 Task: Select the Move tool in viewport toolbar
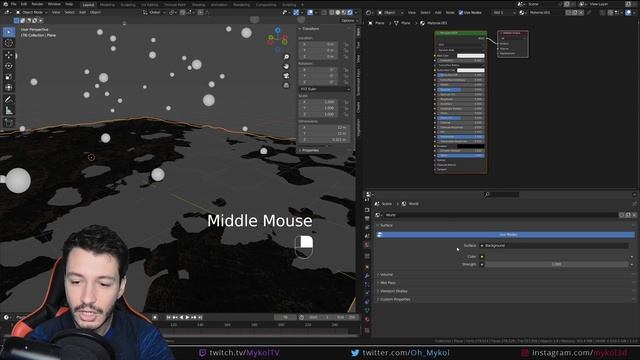point(9,55)
